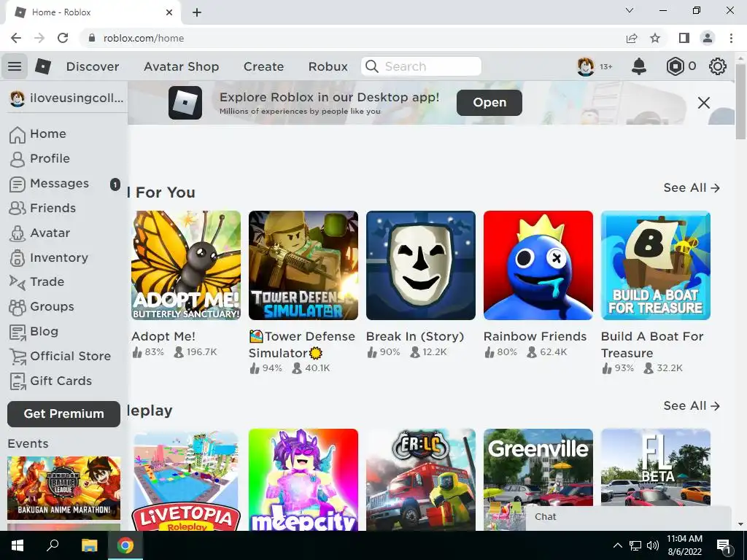747x560 pixels.
Task: Click the unread Messages badge
Action: click(115, 184)
